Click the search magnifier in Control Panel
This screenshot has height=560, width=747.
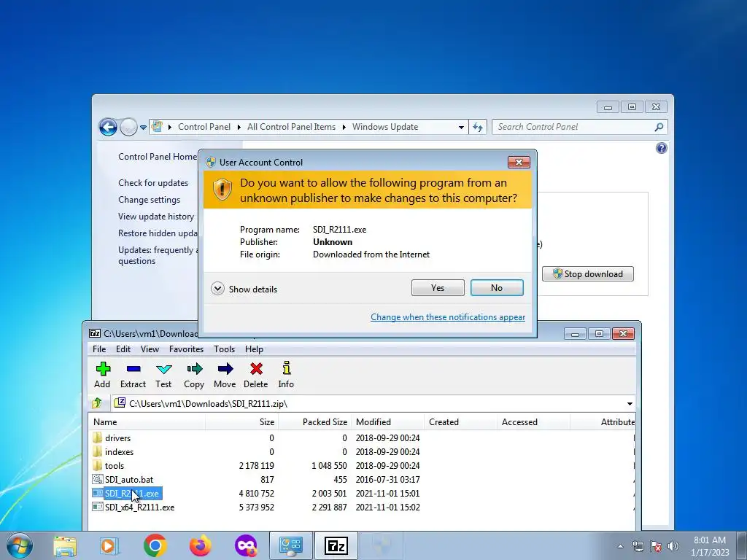[x=659, y=127]
